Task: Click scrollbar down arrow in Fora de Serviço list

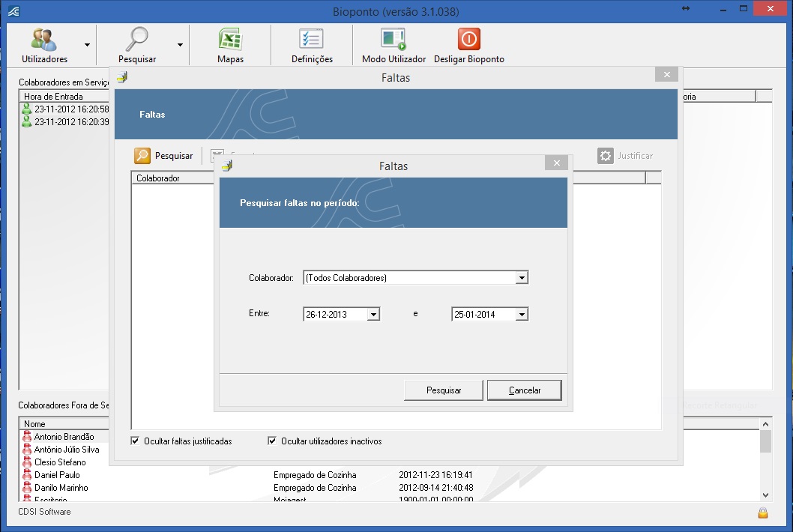Action: click(765, 495)
